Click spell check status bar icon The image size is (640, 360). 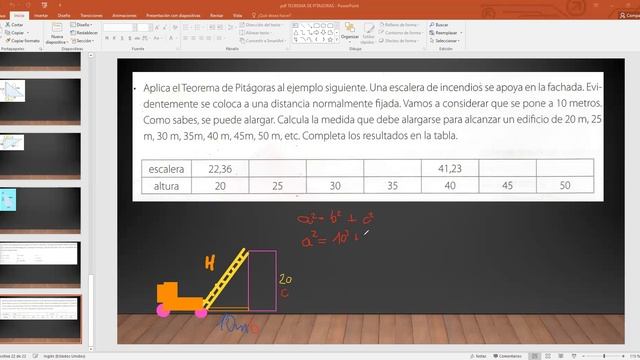pyautogui.click(x=36, y=356)
